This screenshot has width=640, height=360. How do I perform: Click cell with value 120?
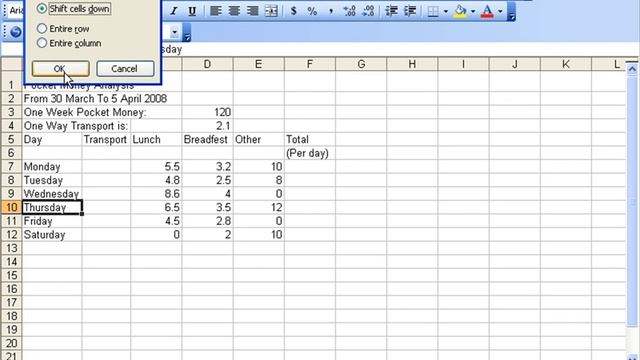(x=207, y=112)
